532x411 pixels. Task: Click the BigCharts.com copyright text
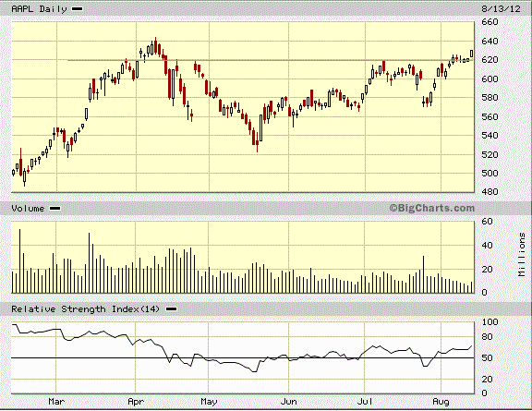[432, 208]
